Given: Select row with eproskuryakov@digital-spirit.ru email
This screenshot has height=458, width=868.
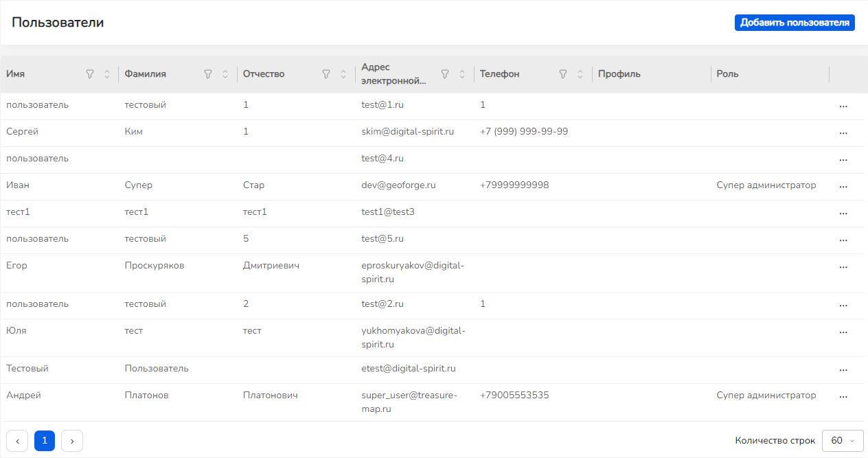Looking at the screenshot, I should (x=433, y=273).
